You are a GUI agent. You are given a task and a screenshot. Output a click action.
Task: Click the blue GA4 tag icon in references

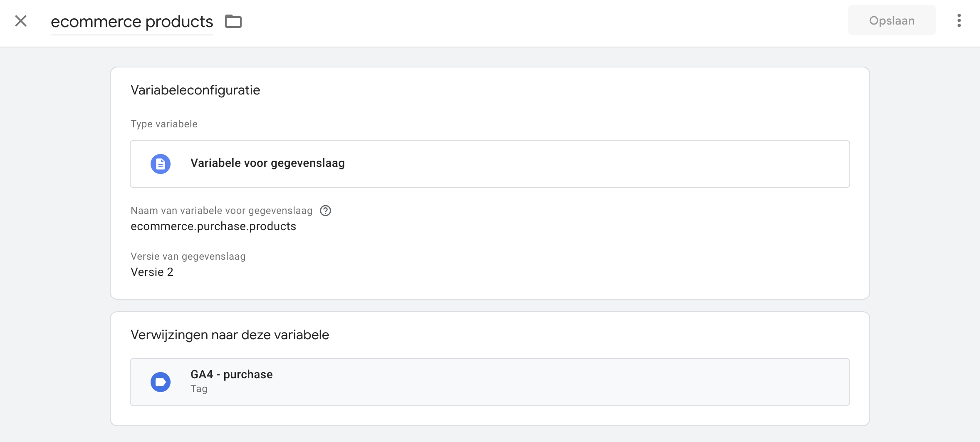click(161, 382)
